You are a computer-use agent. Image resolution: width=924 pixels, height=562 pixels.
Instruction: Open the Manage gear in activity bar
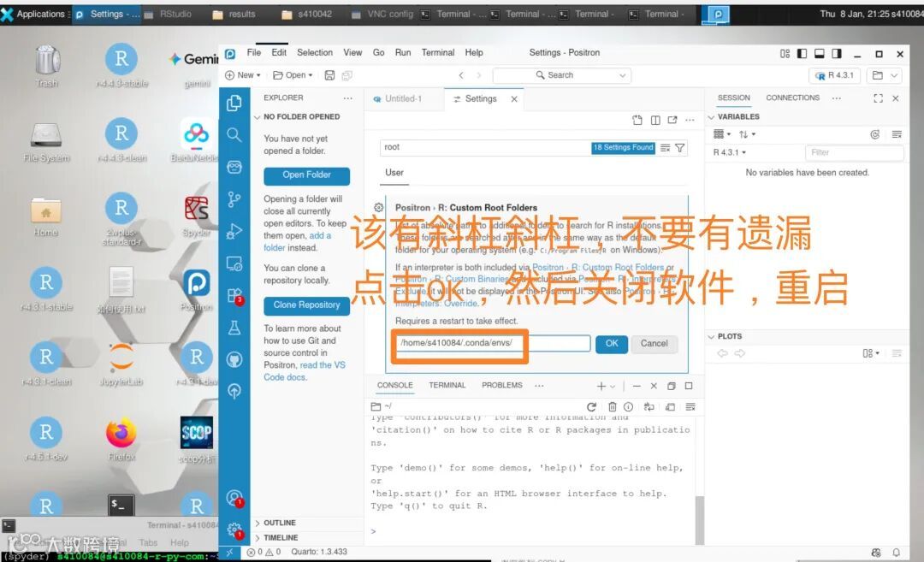[234, 530]
